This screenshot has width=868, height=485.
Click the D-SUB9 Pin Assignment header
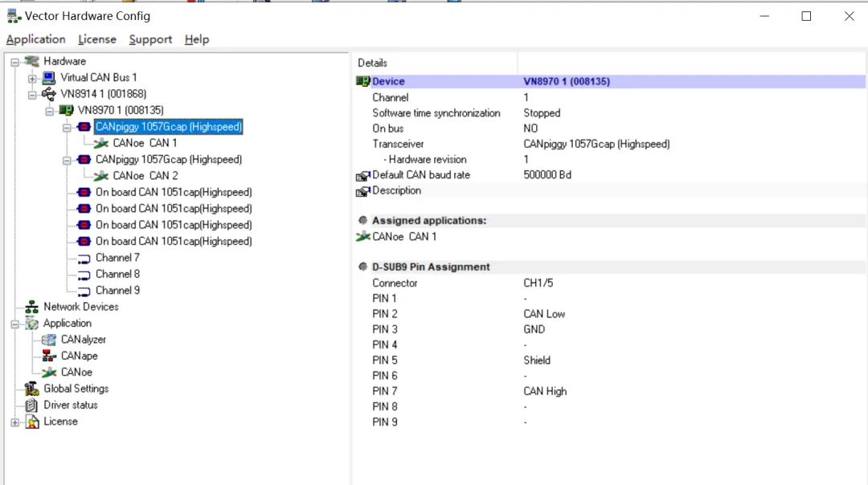pyautogui.click(x=610, y=267)
